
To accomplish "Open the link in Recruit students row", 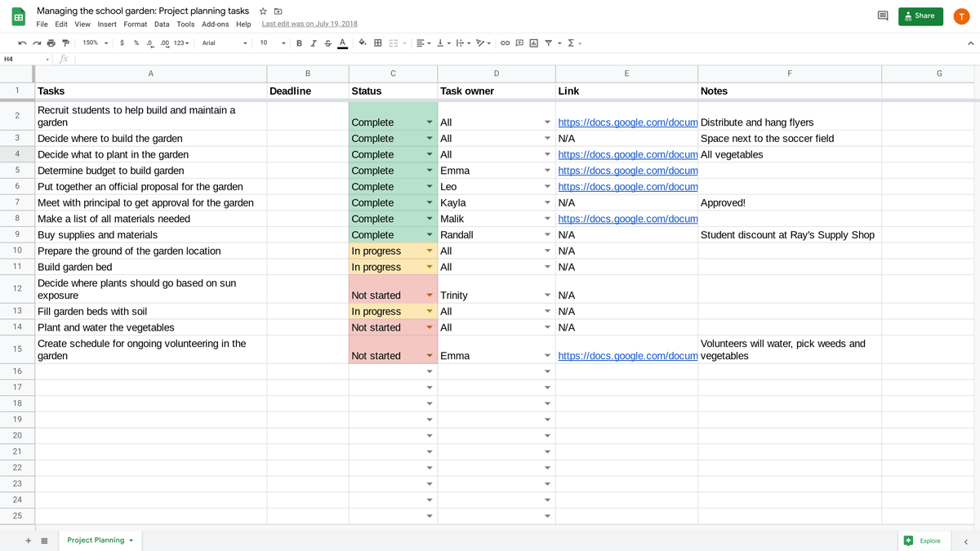I will [x=627, y=122].
